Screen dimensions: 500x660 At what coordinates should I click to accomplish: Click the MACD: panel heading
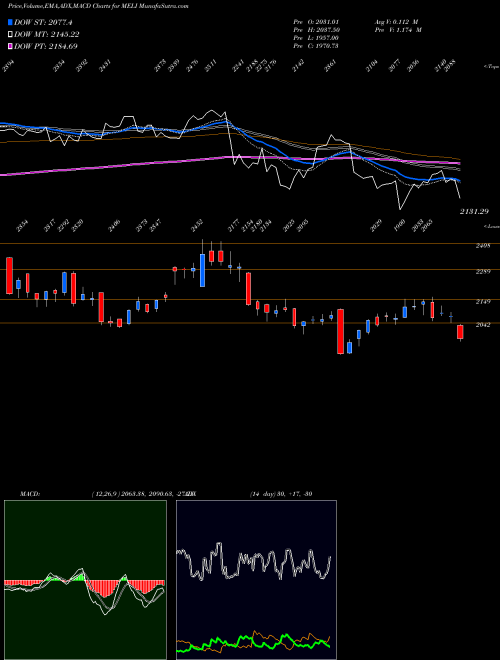30,494
